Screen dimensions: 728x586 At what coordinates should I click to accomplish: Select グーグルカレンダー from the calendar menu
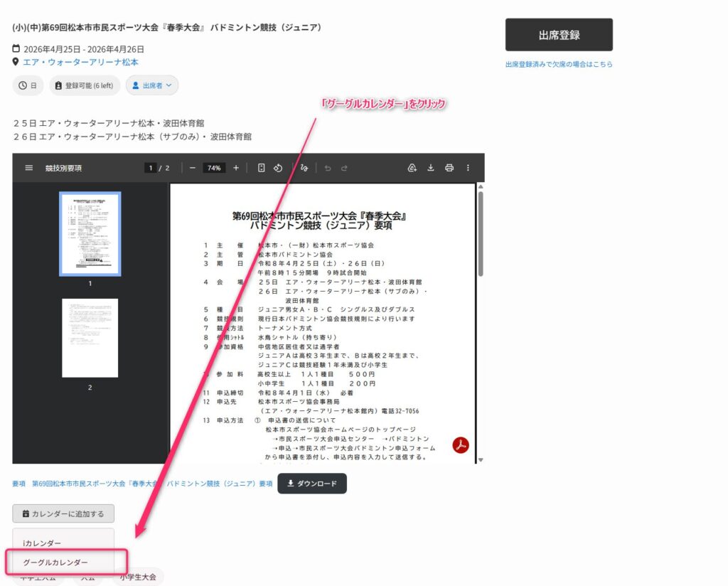coord(55,562)
